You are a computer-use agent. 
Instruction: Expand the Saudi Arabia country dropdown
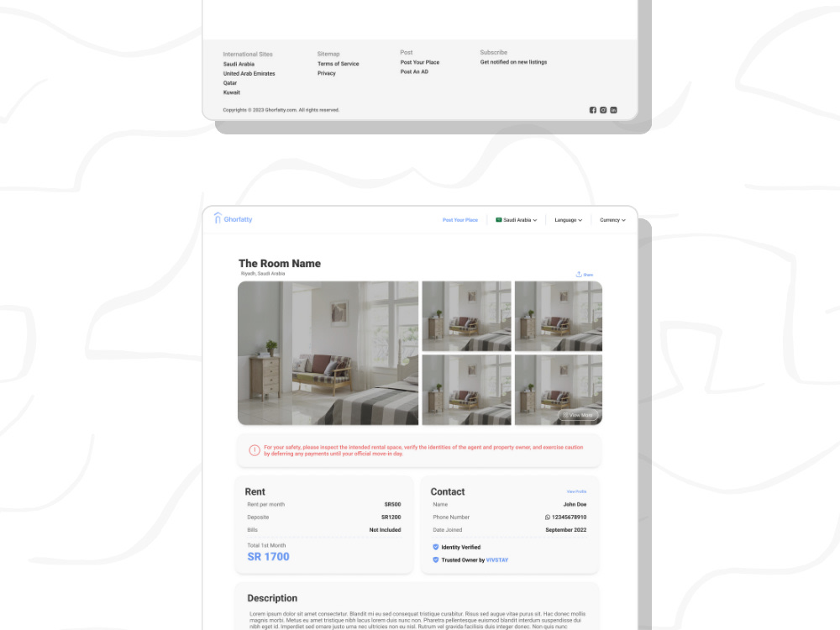(517, 220)
